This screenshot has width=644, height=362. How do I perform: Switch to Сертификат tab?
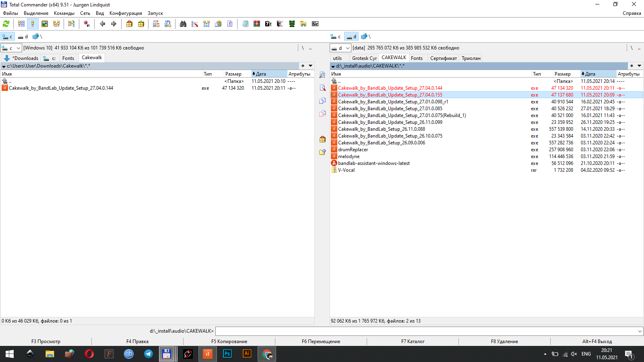[444, 58]
